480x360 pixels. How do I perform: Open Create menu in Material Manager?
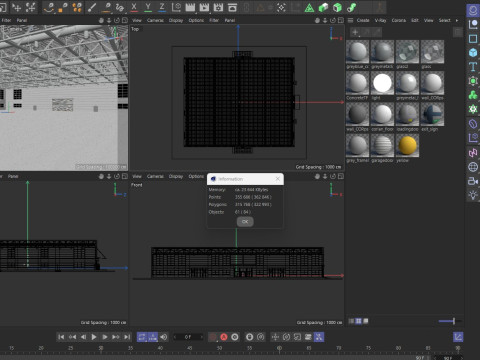pyautogui.click(x=363, y=20)
